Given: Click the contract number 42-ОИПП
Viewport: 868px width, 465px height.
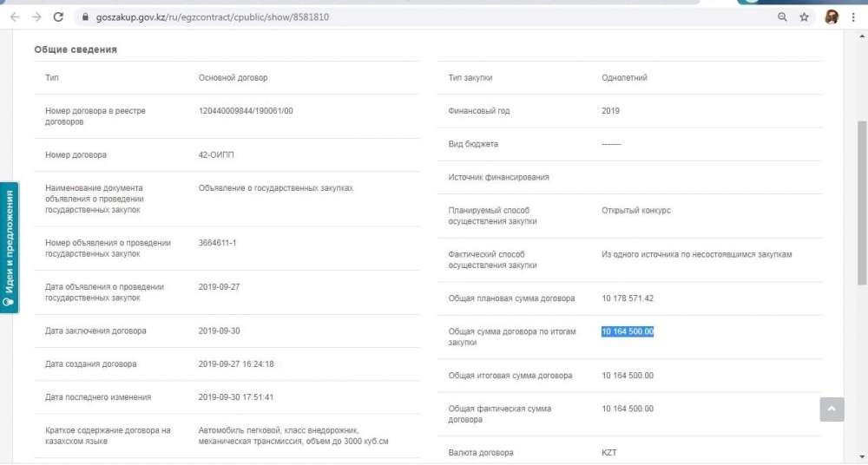Looking at the screenshot, I should pyautogui.click(x=216, y=154).
